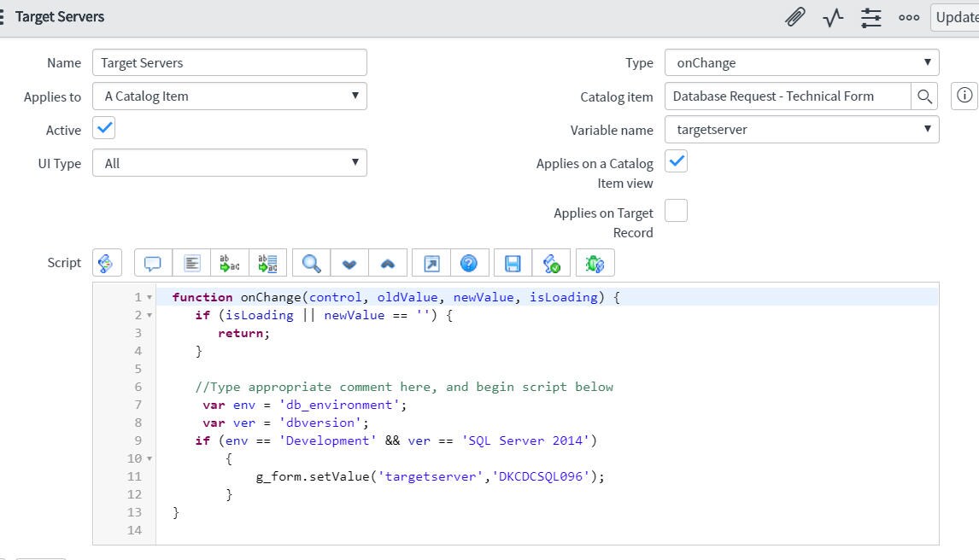
Task: Toggle a comment in the script editor
Action: pos(151,262)
